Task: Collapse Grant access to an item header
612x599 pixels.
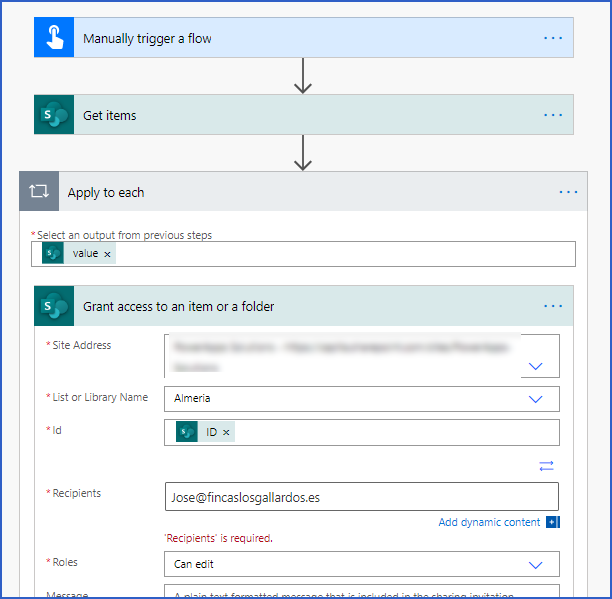Action: click(x=304, y=306)
